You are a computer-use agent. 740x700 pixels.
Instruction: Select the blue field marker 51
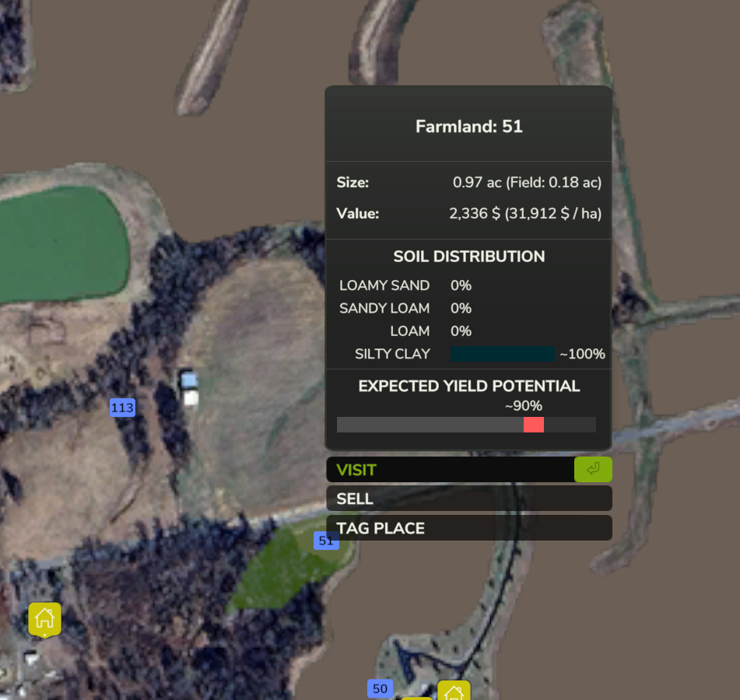click(326, 541)
